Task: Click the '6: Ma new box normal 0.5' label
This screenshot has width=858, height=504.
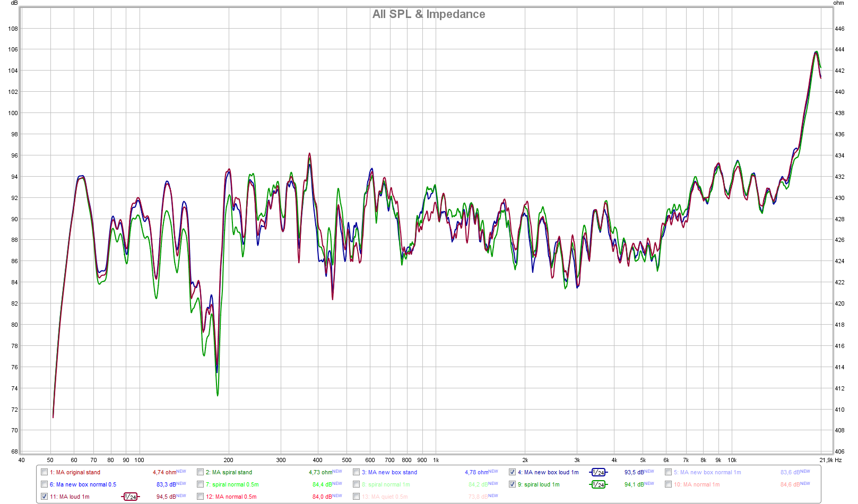Action: click(x=83, y=484)
